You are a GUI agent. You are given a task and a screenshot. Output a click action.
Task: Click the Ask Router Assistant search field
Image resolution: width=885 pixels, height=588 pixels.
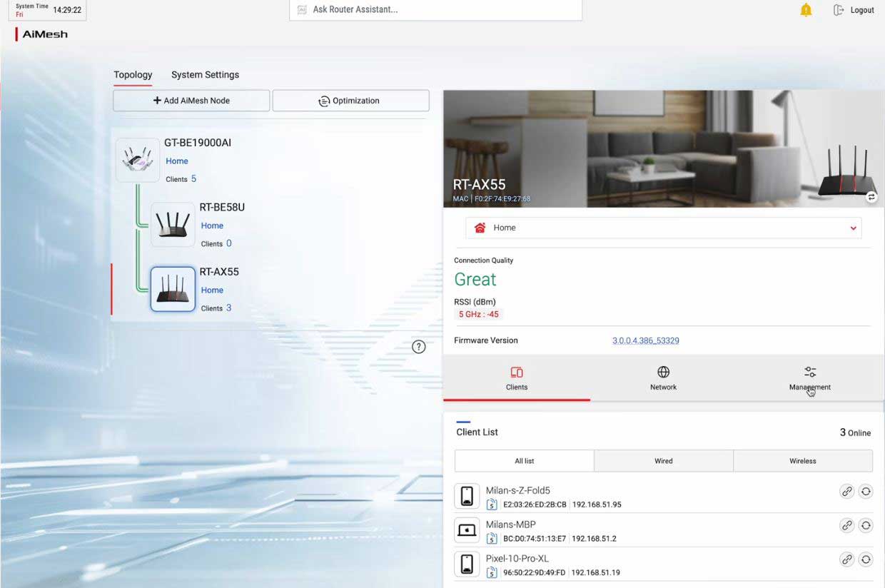435,10
